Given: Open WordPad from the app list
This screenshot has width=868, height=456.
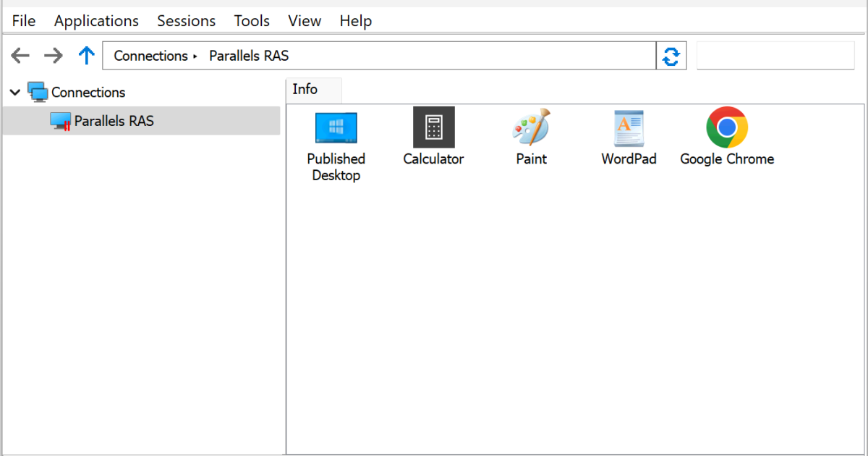Looking at the screenshot, I should point(629,127).
